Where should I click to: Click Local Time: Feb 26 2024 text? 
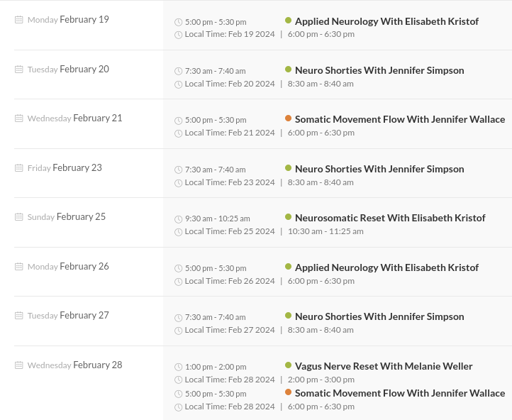pos(230,281)
